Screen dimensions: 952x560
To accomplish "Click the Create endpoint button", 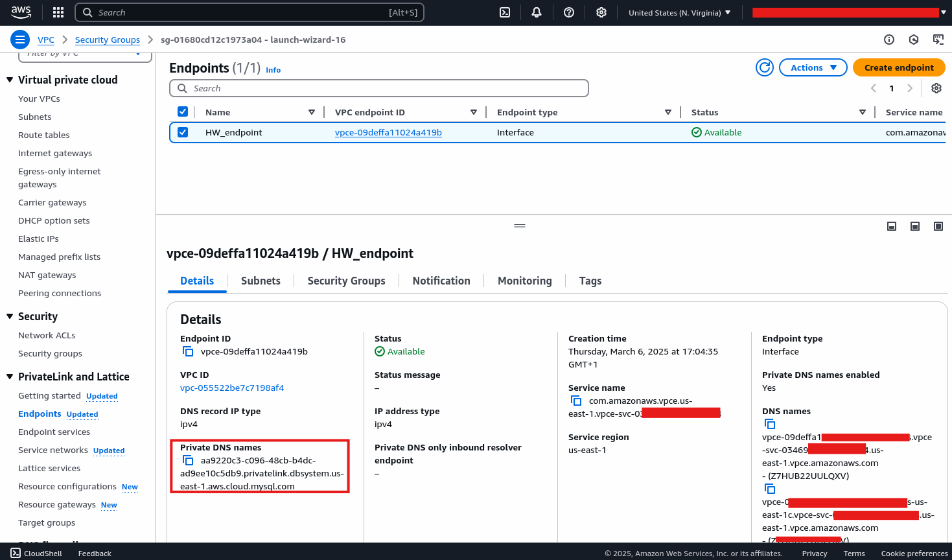I will (x=899, y=67).
